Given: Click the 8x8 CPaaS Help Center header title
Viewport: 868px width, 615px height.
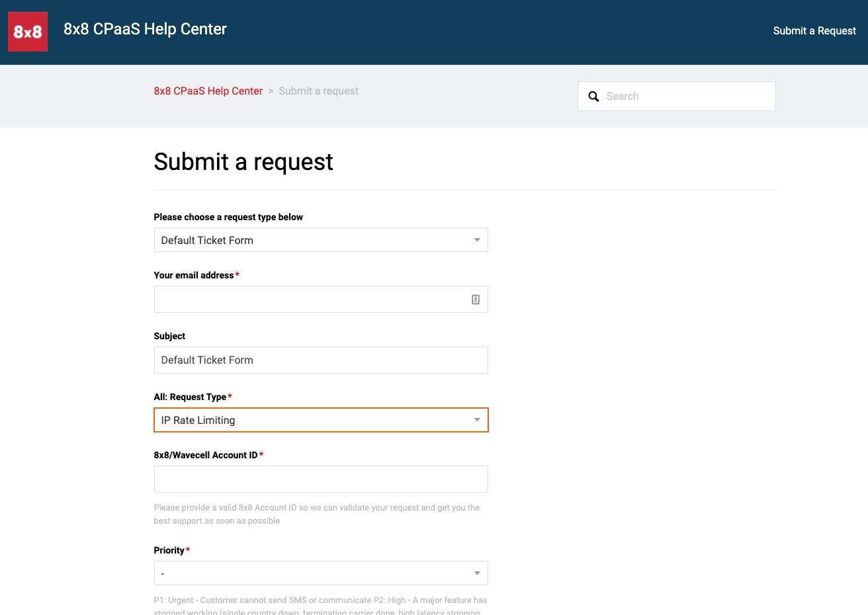Looking at the screenshot, I should click(x=145, y=29).
